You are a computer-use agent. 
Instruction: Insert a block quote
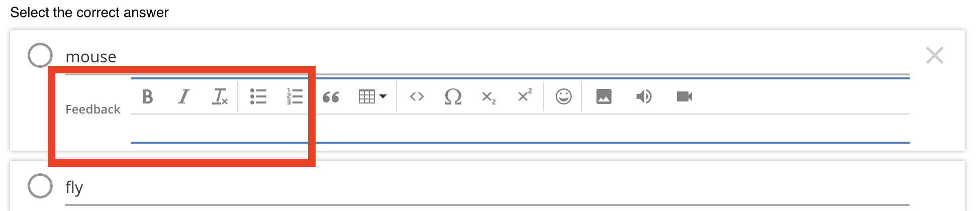point(331,96)
